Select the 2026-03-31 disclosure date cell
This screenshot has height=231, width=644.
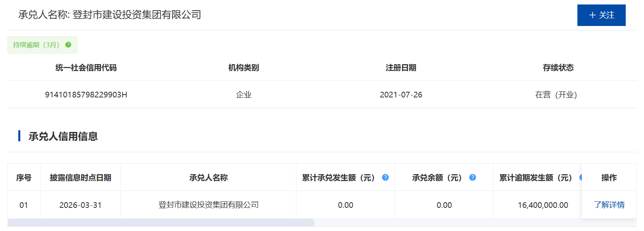tap(80, 205)
